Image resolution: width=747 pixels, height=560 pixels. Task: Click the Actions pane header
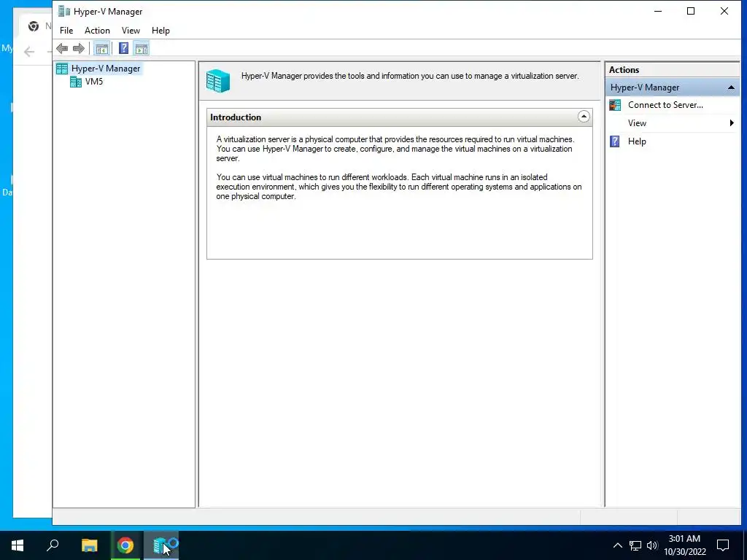[672, 69]
